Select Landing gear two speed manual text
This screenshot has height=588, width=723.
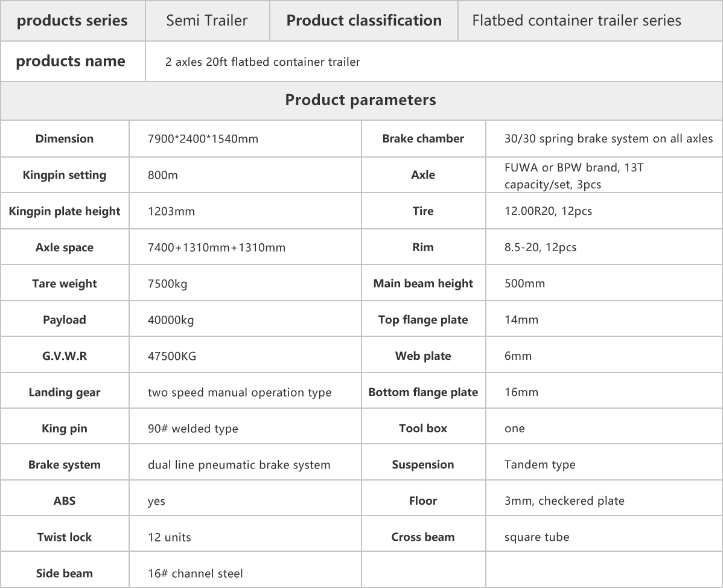pyautogui.click(x=240, y=392)
